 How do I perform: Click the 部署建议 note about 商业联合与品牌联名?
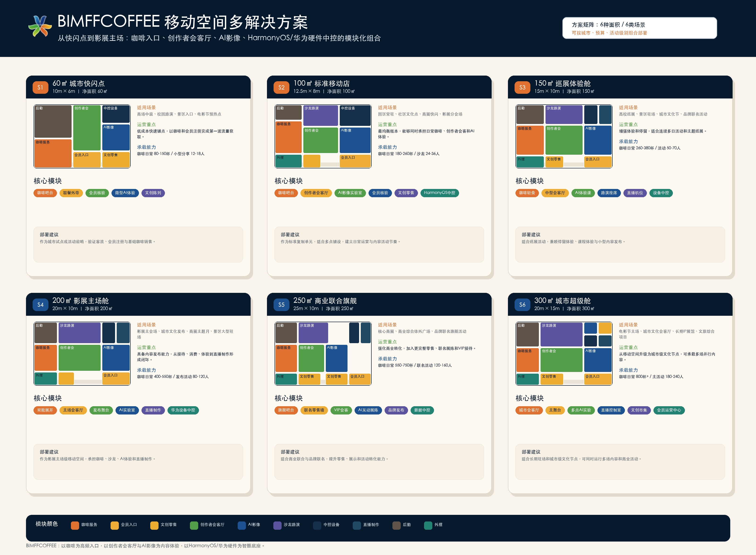pyautogui.click(x=379, y=462)
